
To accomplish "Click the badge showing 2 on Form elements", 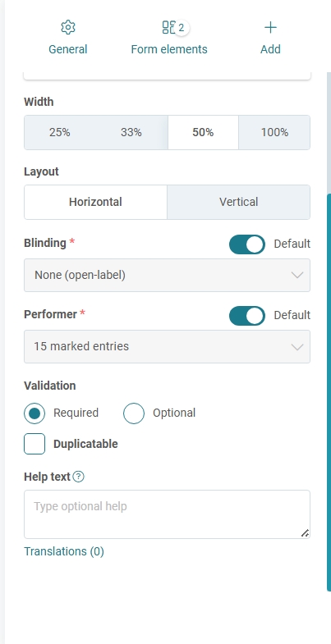I will (181, 28).
